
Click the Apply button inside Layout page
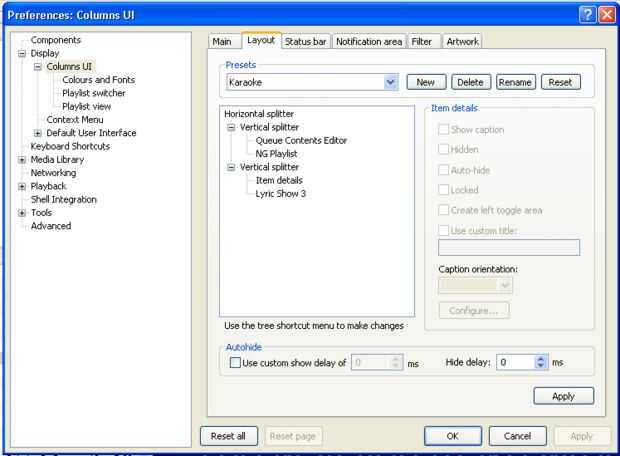pos(563,396)
